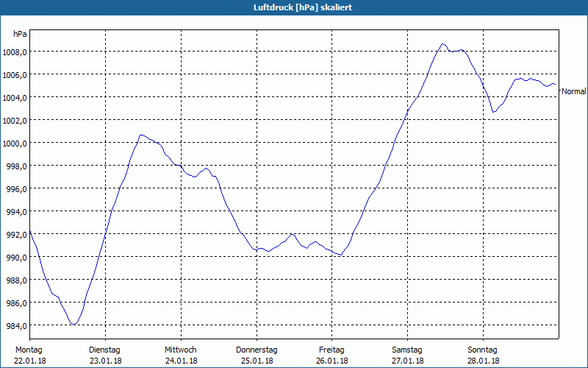Click the 'hPa' unit label

pos(20,34)
